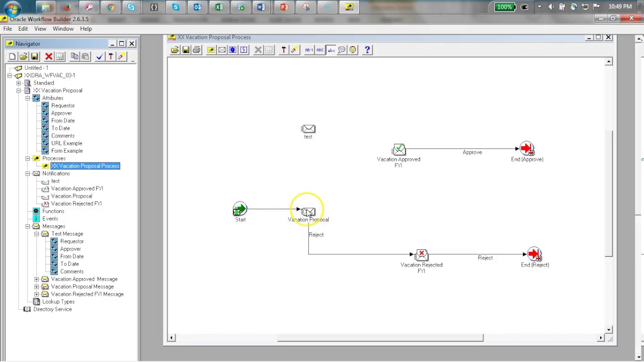This screenshot has width=644, height=362.
Task: Toggle the performer face label option
Action: pyautogui.click(x=353, y=50)
